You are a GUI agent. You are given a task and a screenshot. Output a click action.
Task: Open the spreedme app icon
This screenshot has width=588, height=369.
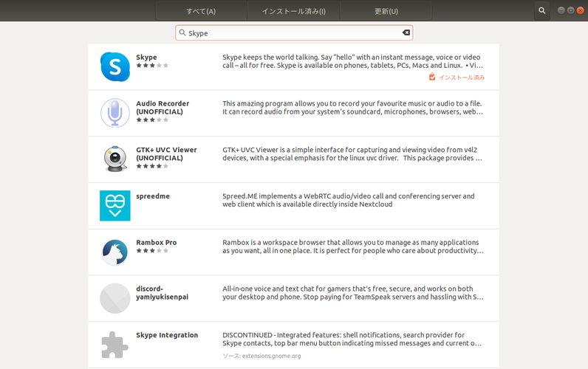(x=115, y=206)
